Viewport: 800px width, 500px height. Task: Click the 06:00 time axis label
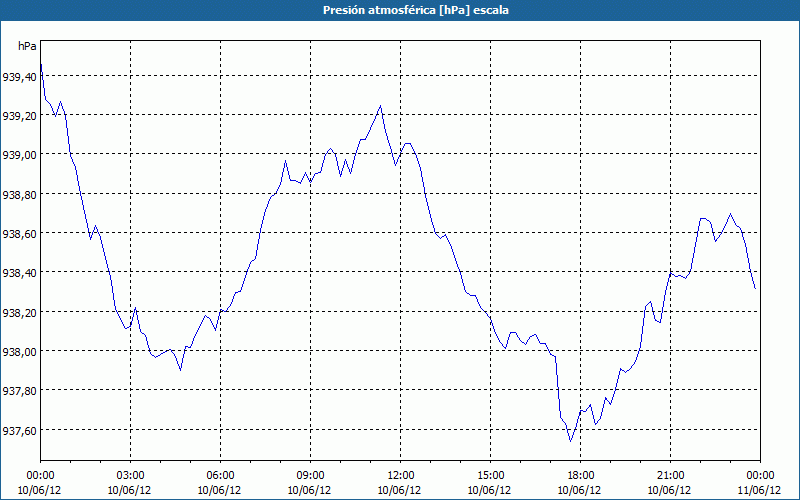tap(220, 476)
